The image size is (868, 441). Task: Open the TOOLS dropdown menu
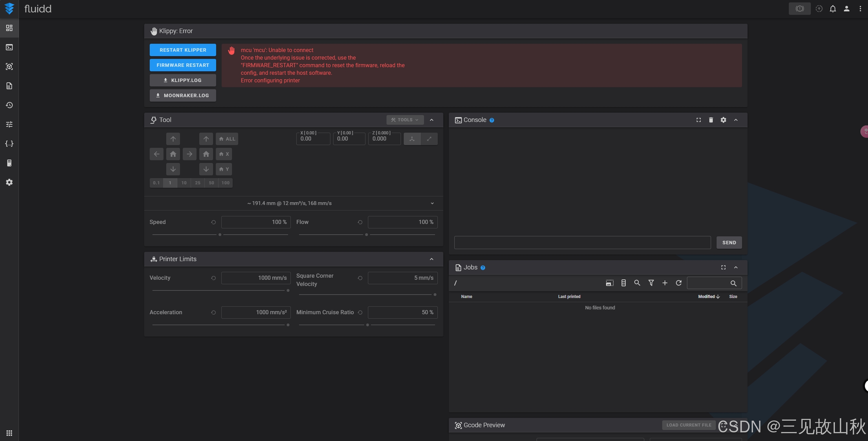tap(405, 120)
